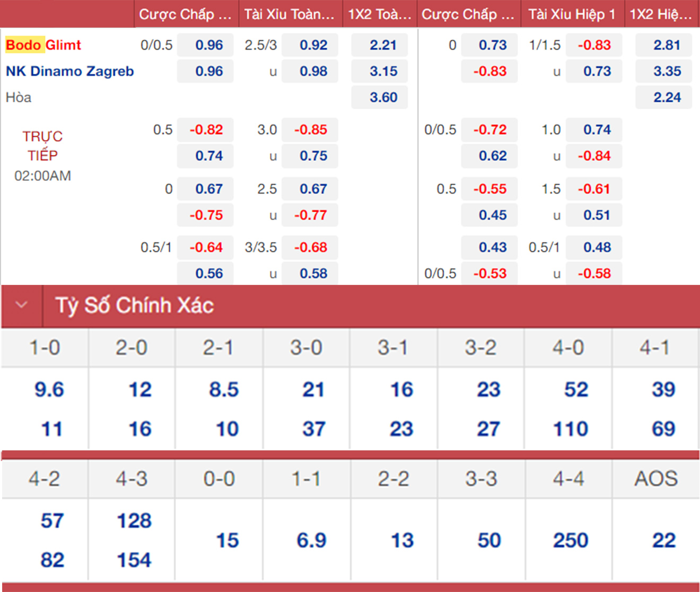
Task: Open the NK Dinamo Zagreb team name
Action: point(69,71)
